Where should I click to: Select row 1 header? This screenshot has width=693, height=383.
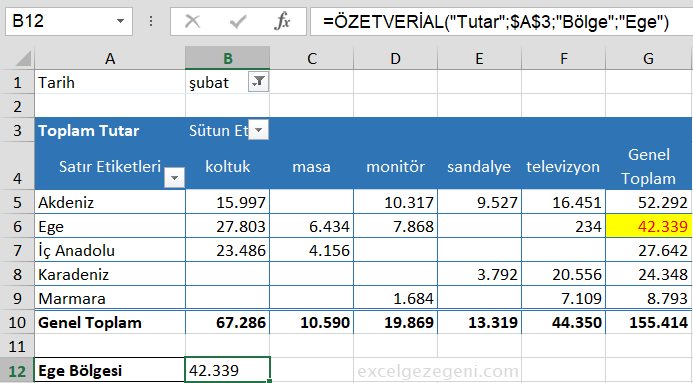point(17,82)
